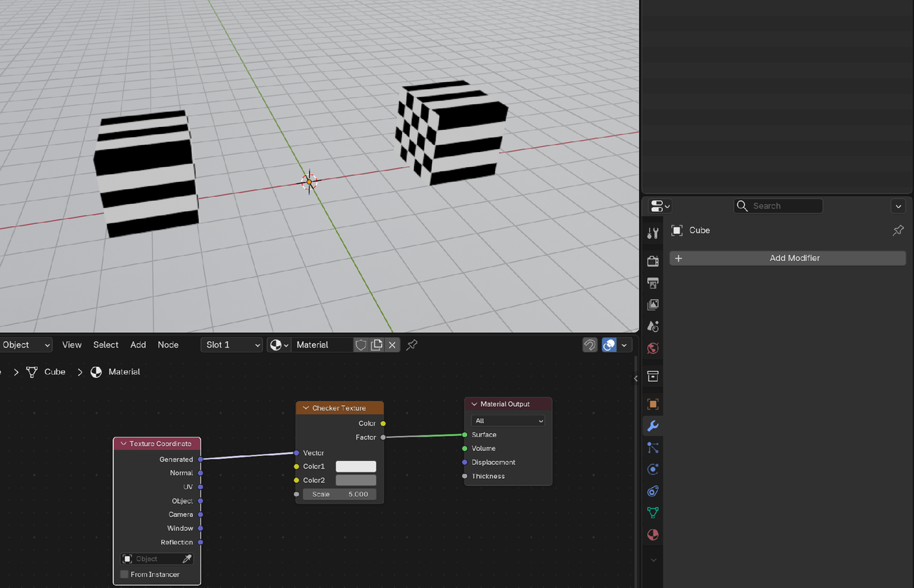The width and height of the screenshot is (914, 588).
Task: Open the Object properties tab
Action: (653, 404)
